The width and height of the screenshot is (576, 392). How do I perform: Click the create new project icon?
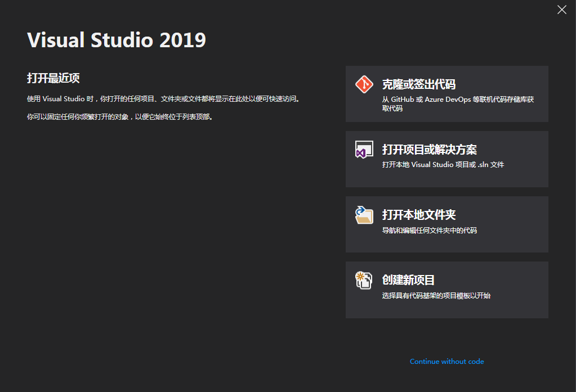pyautogui.click(x=364, y=281)
